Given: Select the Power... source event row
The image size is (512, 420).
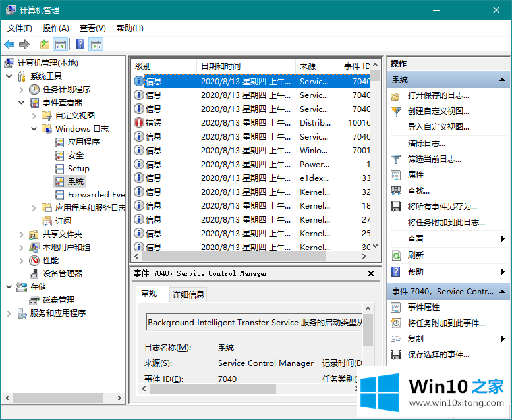Looking at the screenshot, I should click(x=251, y=164).
